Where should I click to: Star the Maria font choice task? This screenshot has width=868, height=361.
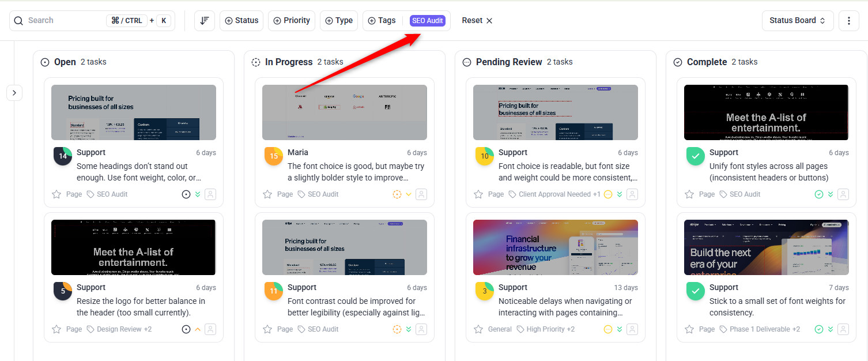click(x=267, y=194)
